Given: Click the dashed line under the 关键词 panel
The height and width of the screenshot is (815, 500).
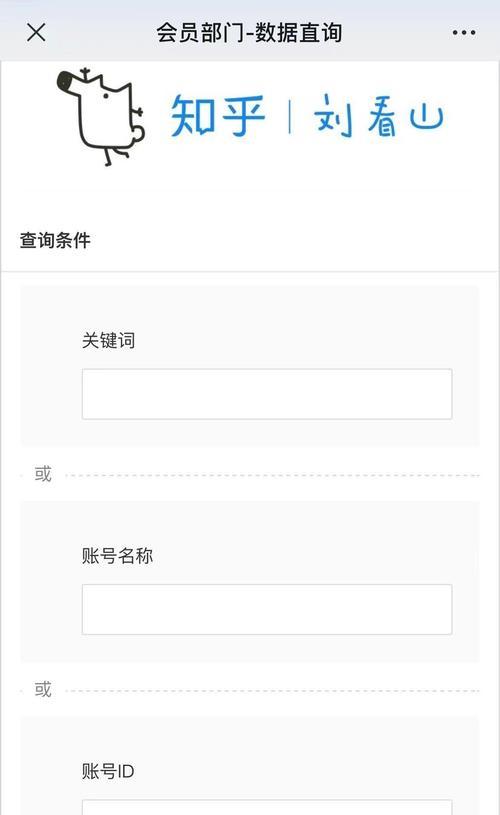Looking at the screenshot, I should tap(272, 475).
